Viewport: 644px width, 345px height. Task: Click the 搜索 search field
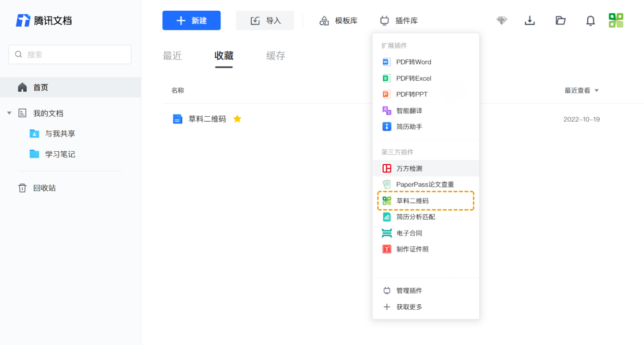coord(70,54)
